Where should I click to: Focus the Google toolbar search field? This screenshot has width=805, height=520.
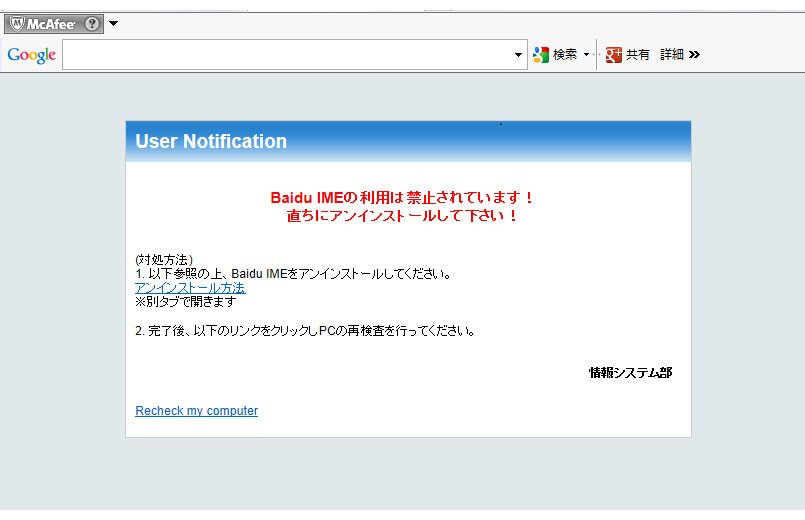(295, 54)
